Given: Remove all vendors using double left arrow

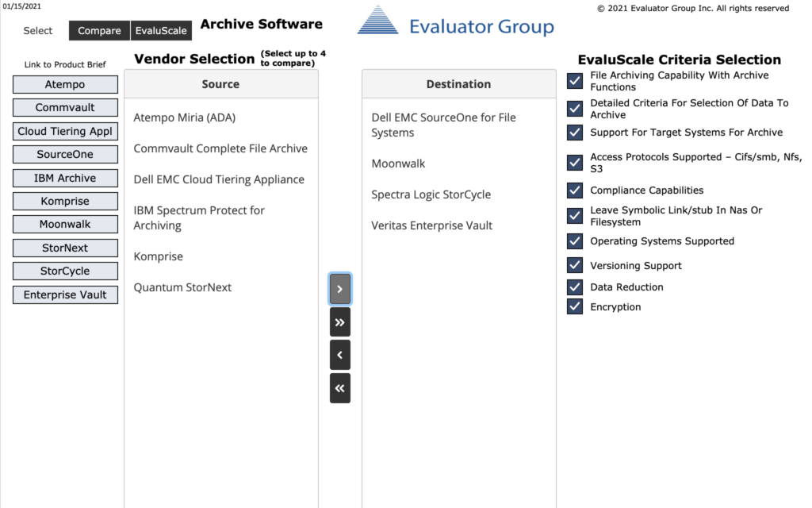Looking at the screenshot, I should click(x=339, y=388).
